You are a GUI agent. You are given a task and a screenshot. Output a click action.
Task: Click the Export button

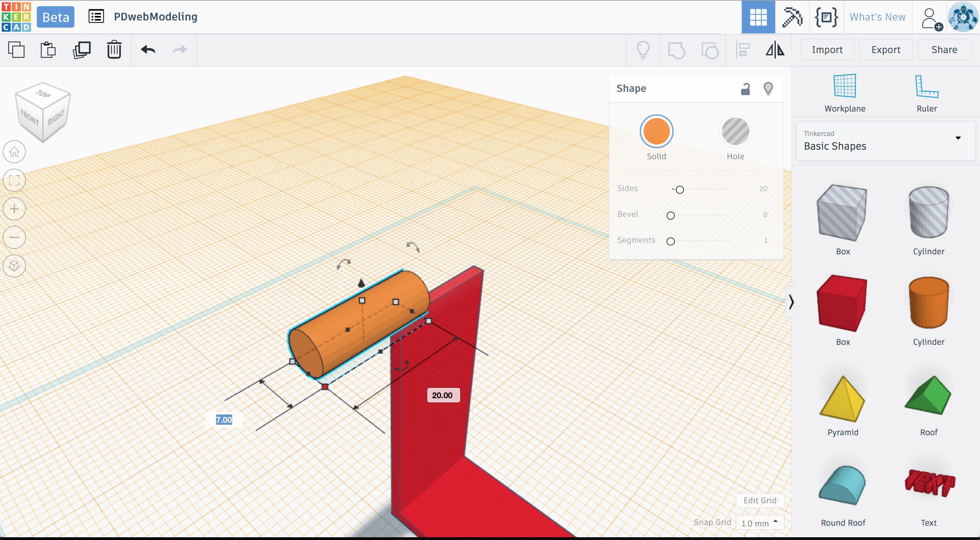[885, 50]
